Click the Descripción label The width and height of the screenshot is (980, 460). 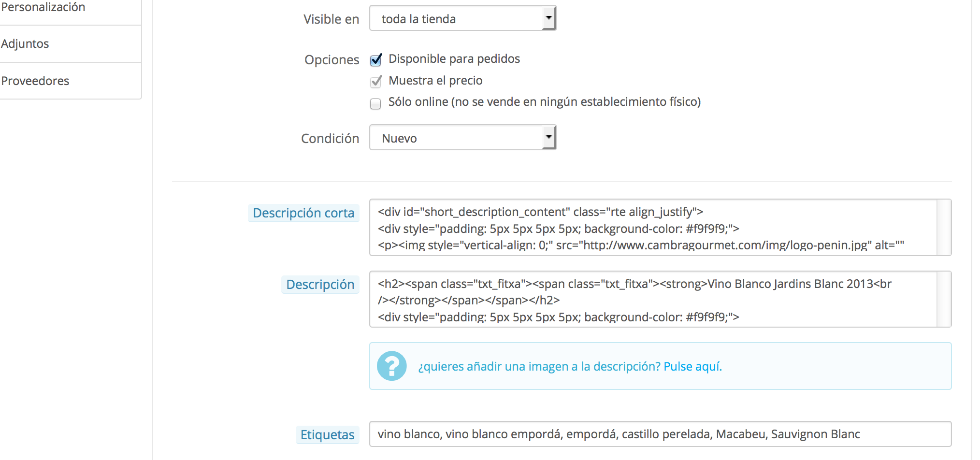[320, 285]
